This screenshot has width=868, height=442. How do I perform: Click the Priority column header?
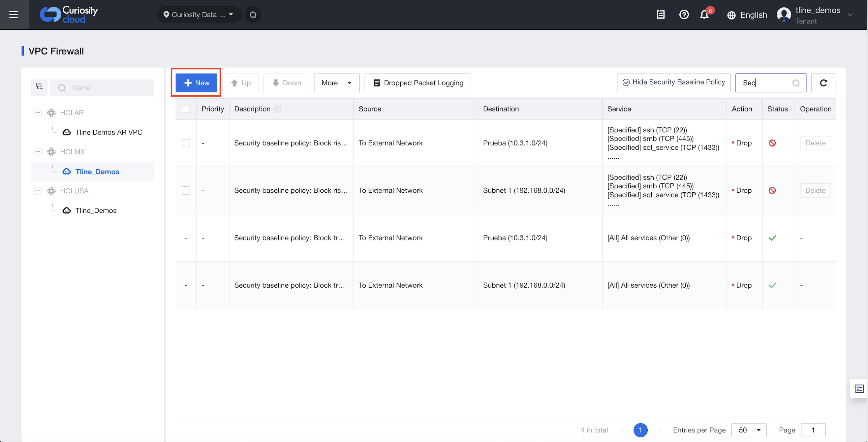(x=213, y=109)
